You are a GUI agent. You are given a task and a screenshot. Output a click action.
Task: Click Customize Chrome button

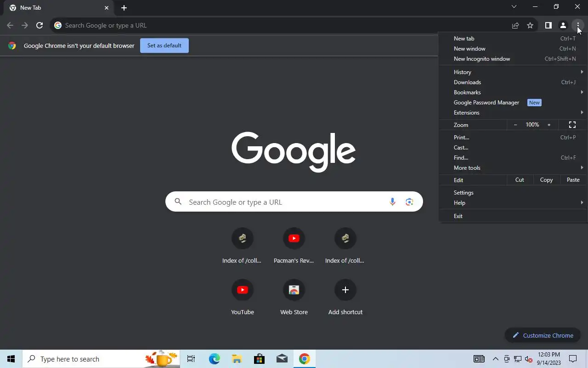(x=543, y=335)
